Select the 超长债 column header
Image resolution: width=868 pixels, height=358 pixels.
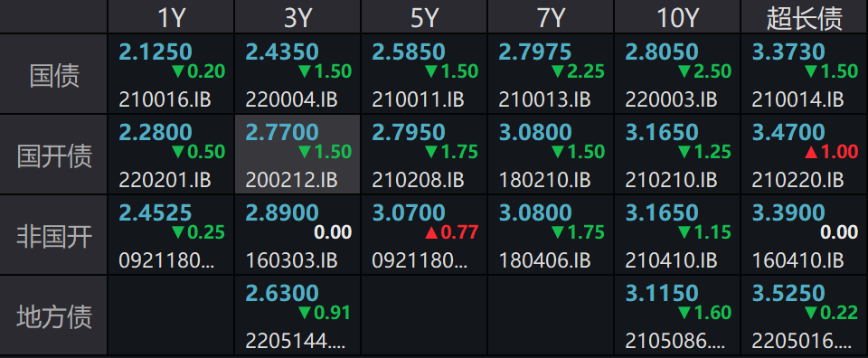tap(805, 17)
